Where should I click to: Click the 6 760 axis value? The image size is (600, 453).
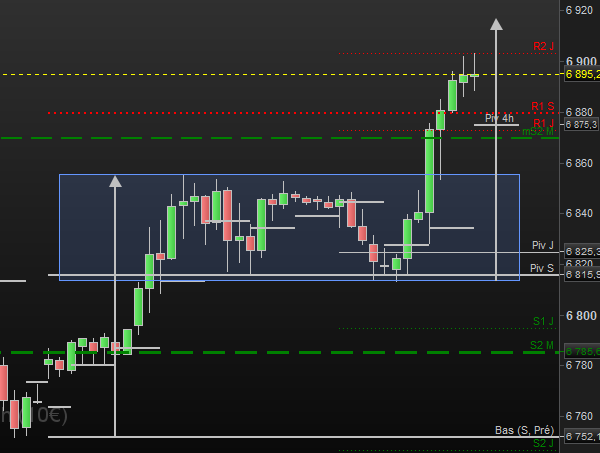point(579,416)
